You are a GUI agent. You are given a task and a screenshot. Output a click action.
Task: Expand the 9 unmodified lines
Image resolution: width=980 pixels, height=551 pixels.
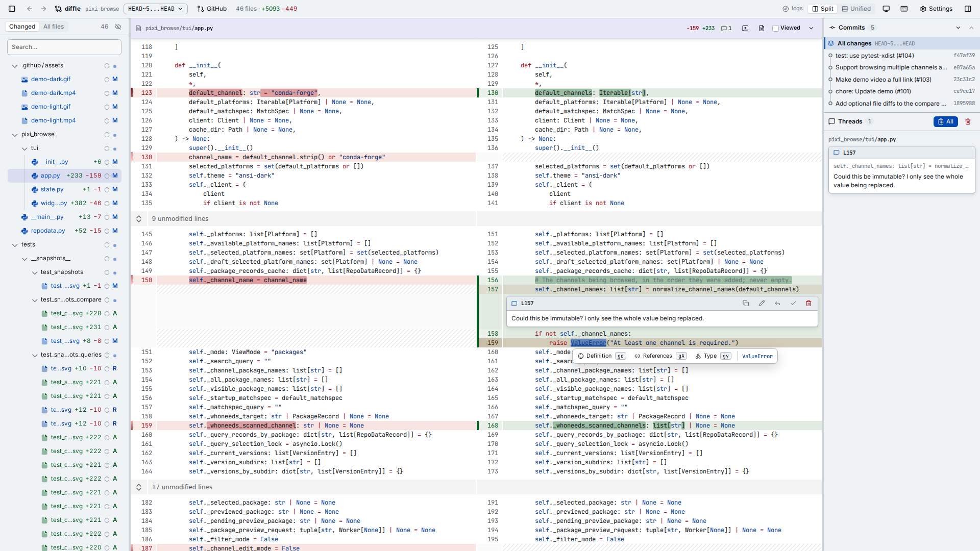click(139, 219)
